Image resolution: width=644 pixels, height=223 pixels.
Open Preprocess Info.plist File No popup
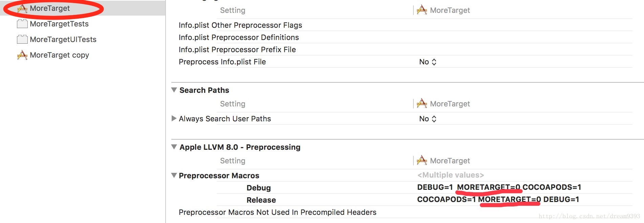(x=428, y=62)
